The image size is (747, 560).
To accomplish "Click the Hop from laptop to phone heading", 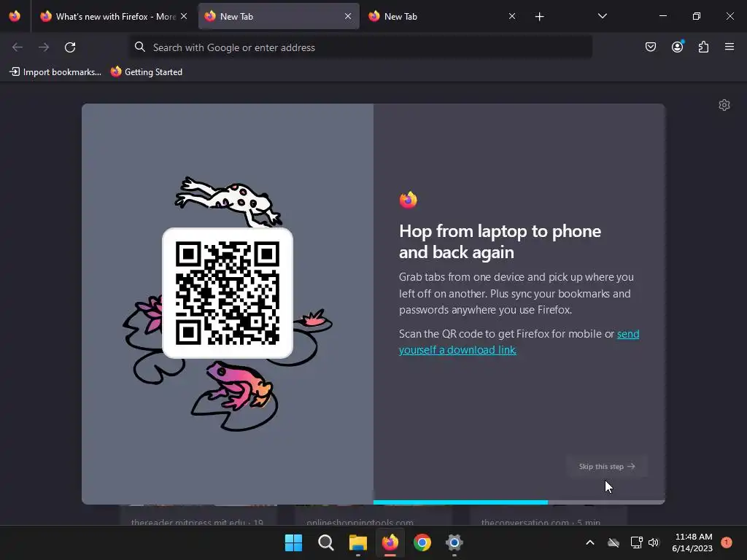I will click(500, 241).
